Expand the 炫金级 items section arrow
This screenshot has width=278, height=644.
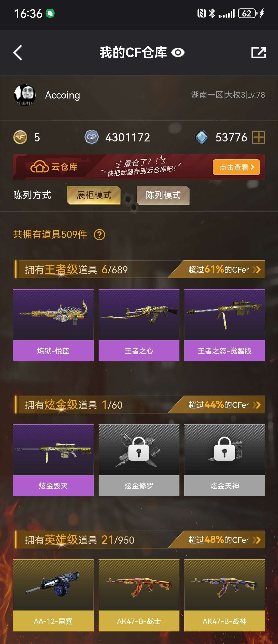[x=257, y=405]
